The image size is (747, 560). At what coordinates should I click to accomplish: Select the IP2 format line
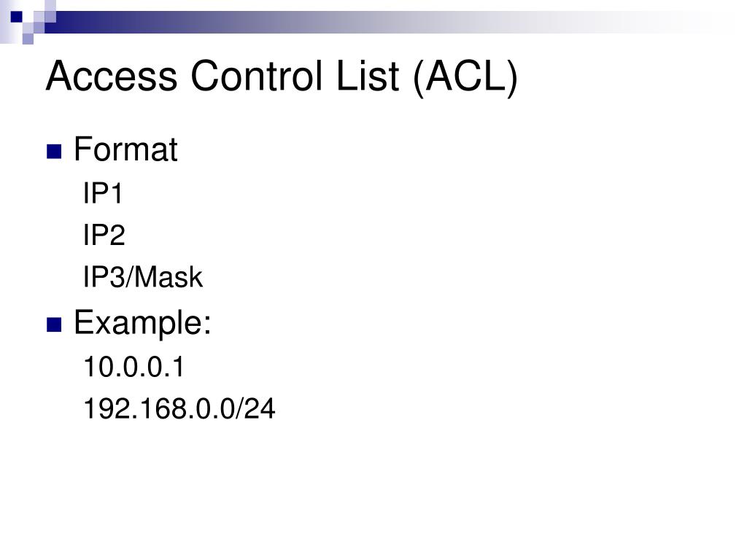[x=104, y=235]
